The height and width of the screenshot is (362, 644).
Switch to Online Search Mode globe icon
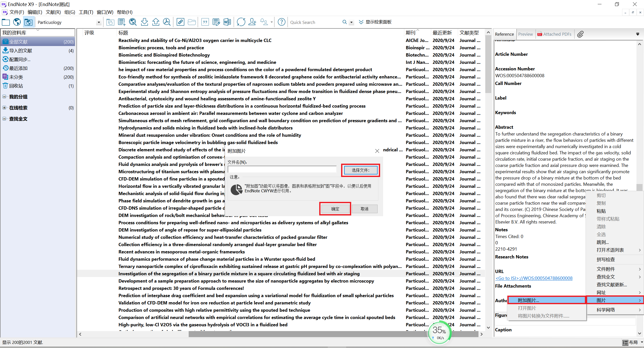click(17, 22)
